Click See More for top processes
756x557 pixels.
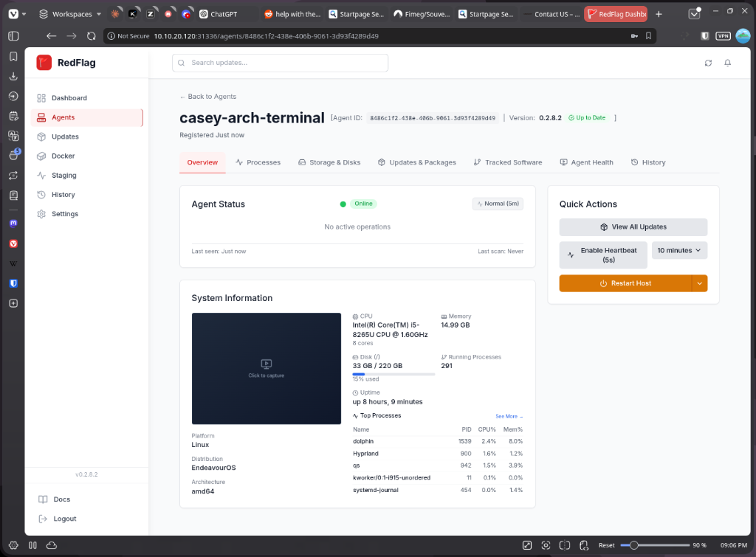click(x=509, y=416)
